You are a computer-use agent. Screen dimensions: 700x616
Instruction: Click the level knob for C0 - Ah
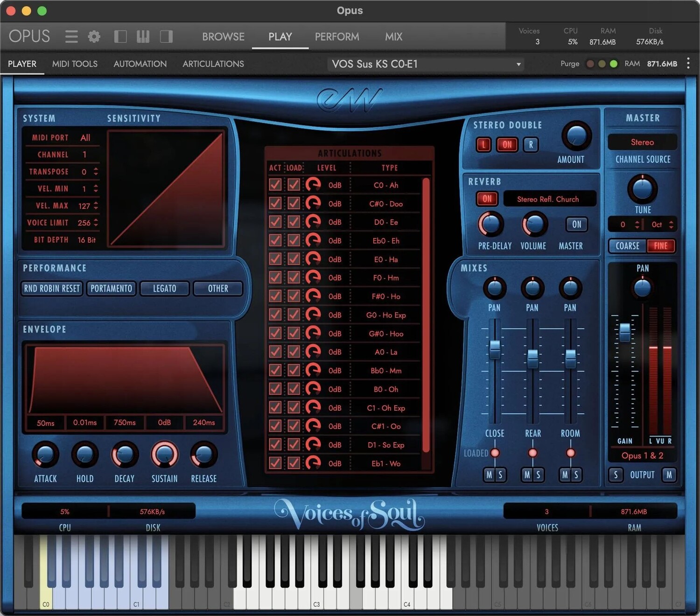click(313, 185)
